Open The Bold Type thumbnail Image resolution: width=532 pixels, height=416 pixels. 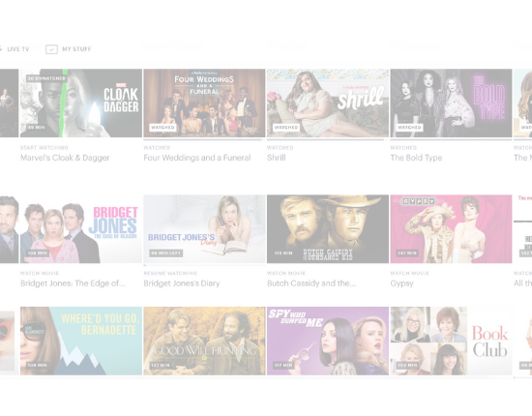(451, 104)
